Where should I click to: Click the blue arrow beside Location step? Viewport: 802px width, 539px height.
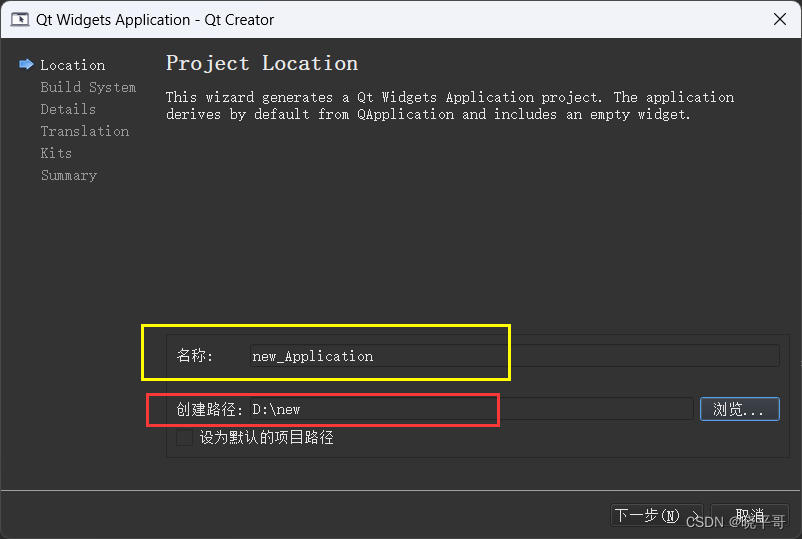[x=26, y=64]
